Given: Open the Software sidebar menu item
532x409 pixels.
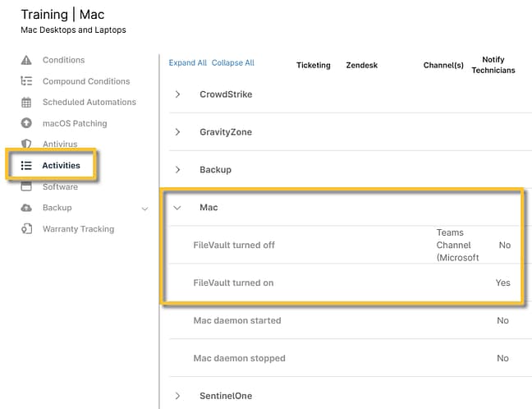Looking at the screenshot, I should (60, 187).
